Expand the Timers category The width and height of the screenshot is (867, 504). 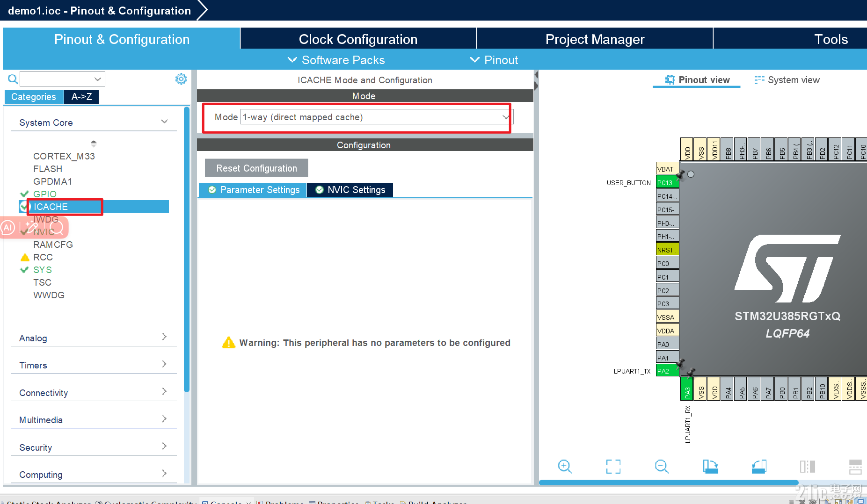click(x=164, y=364)
